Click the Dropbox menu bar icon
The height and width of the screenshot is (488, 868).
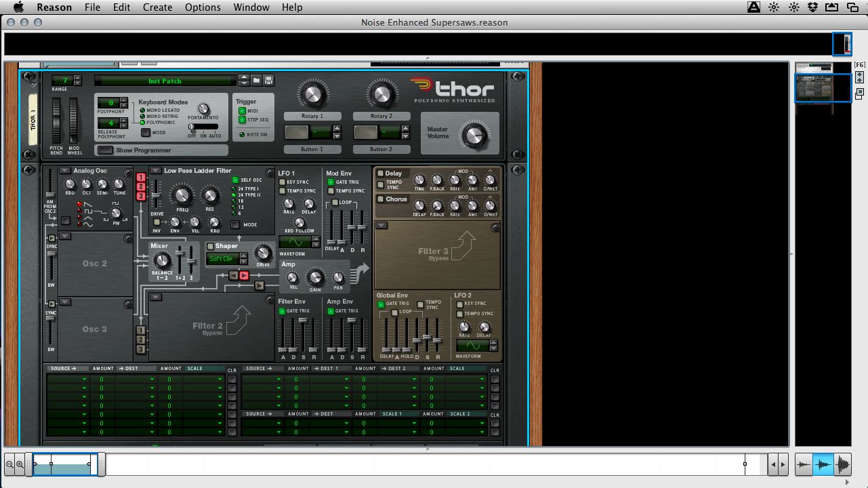click(x=812, y=7)
